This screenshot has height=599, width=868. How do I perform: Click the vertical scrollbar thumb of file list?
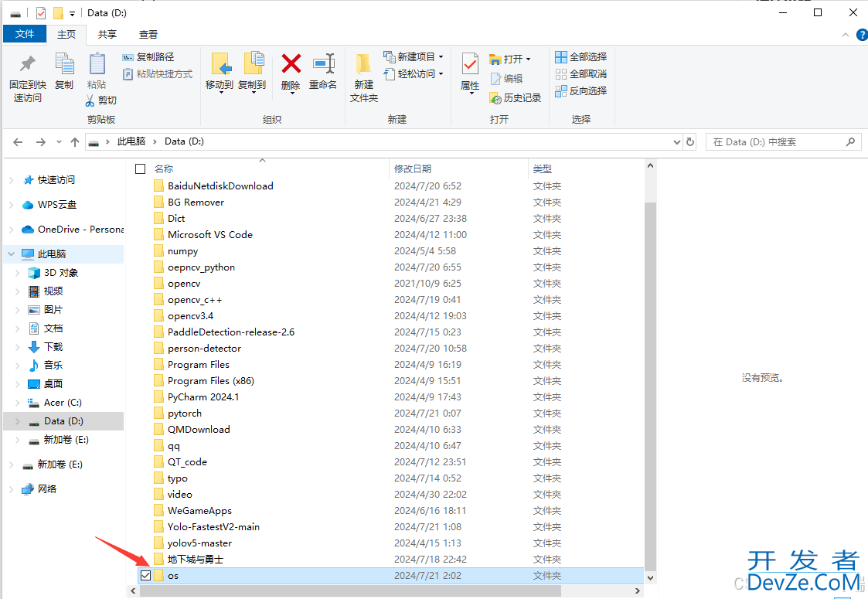[x=651, y=386]
